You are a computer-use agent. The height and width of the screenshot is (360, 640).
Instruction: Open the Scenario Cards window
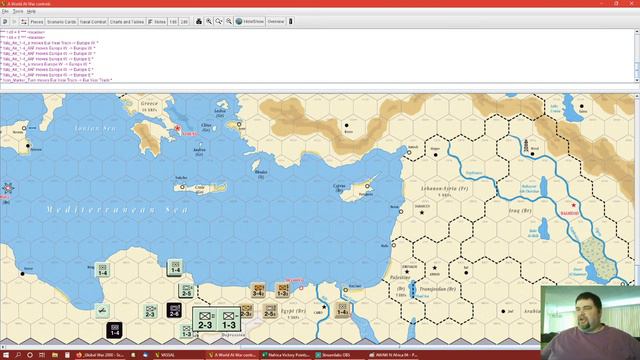61,22
